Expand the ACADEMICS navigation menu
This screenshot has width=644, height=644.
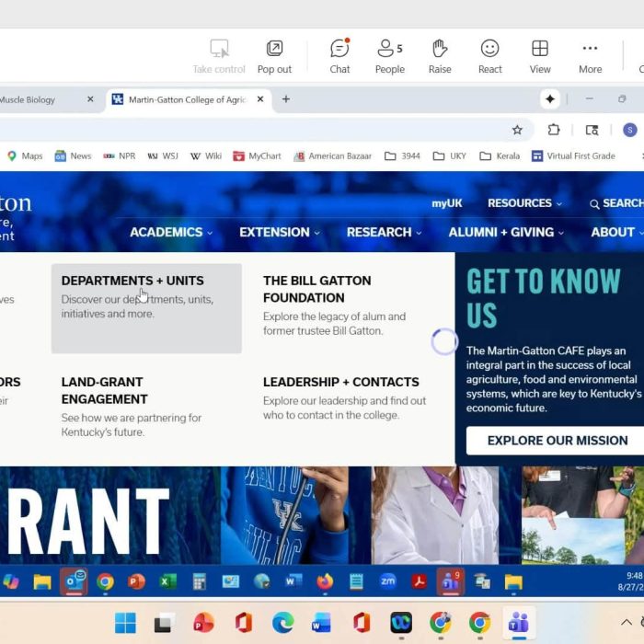[x=171, y=233]
